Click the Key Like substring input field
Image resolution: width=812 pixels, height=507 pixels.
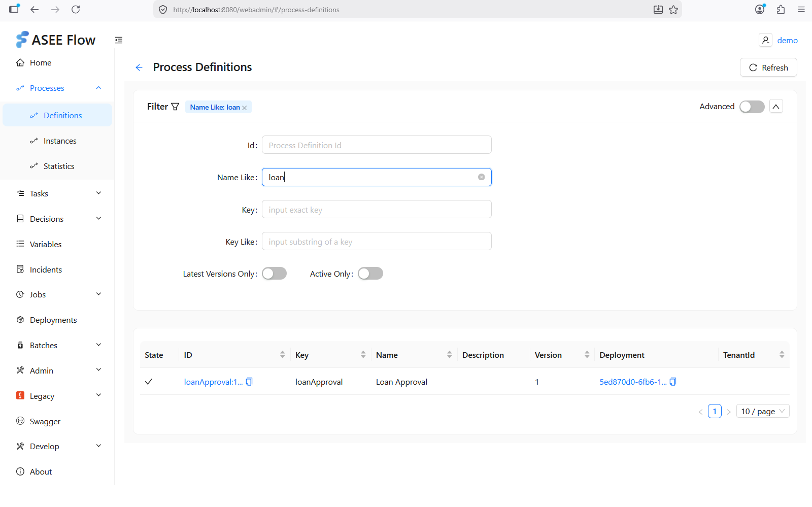(377, 241)
